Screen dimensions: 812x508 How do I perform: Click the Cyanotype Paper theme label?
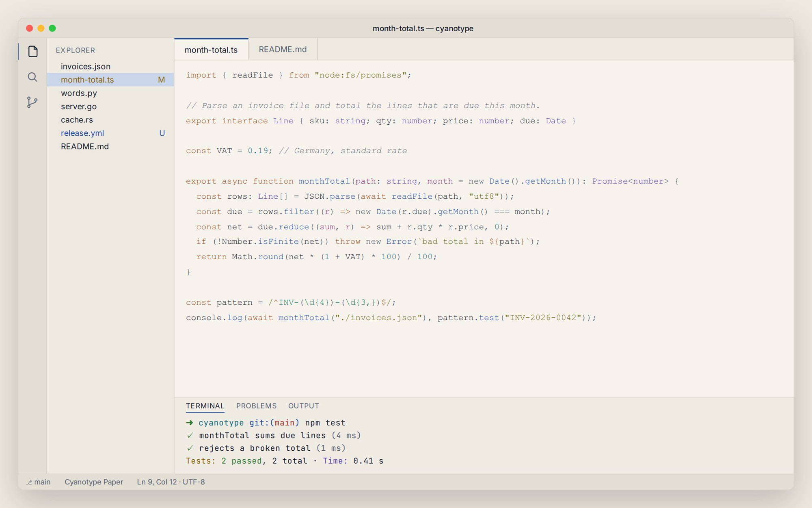pyautogui.click(x=94, y=482)
